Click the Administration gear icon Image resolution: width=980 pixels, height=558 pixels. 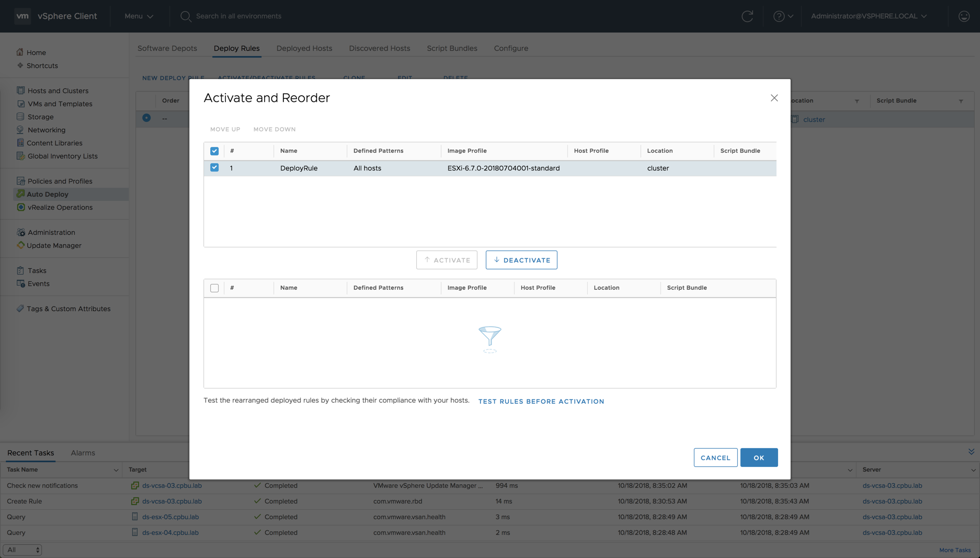20,232
